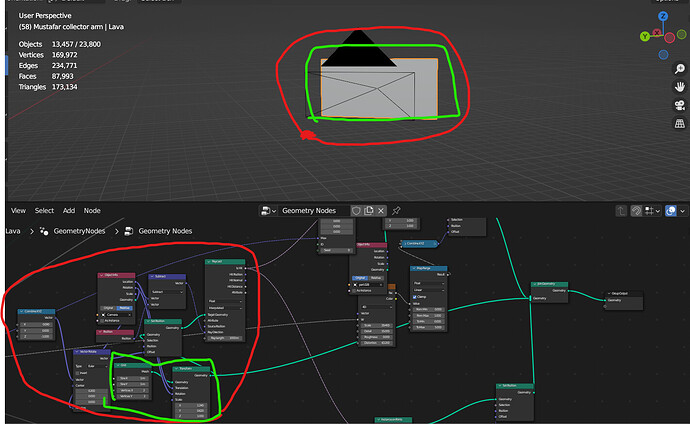Viewport: 690px width, 424px height.
Task: Toggle the pin node tree icon
Action: click(x=396, y=211)
